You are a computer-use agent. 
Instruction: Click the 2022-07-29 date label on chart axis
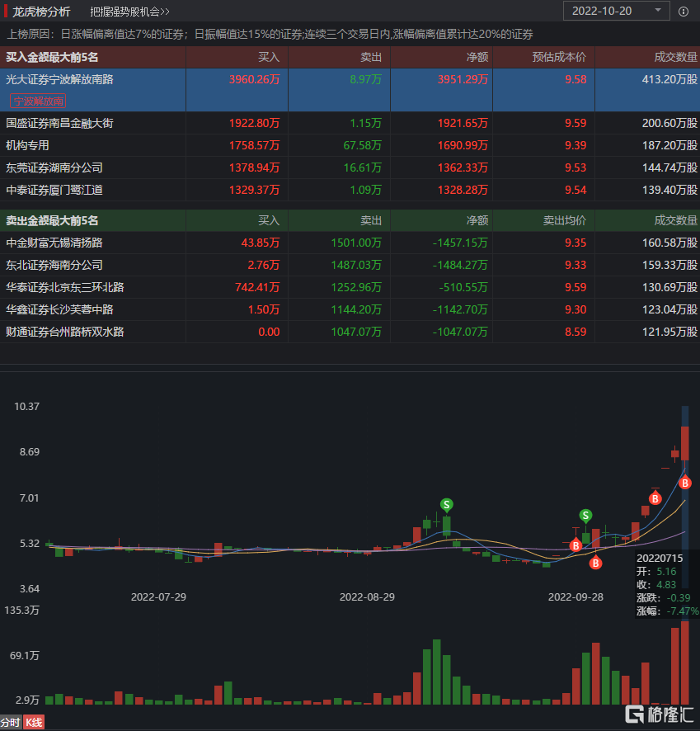click(x=158, y=597)
